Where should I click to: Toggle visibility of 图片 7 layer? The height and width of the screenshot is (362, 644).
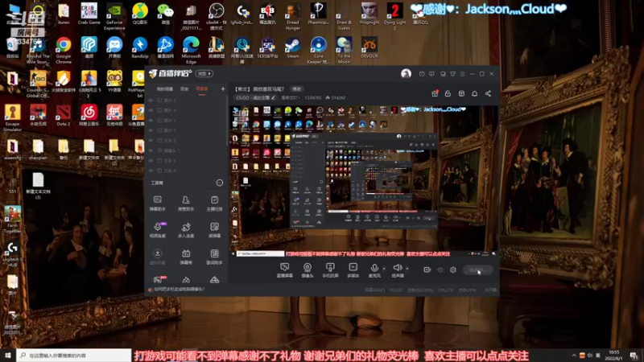pyautogui.click(x=151, y=130)
